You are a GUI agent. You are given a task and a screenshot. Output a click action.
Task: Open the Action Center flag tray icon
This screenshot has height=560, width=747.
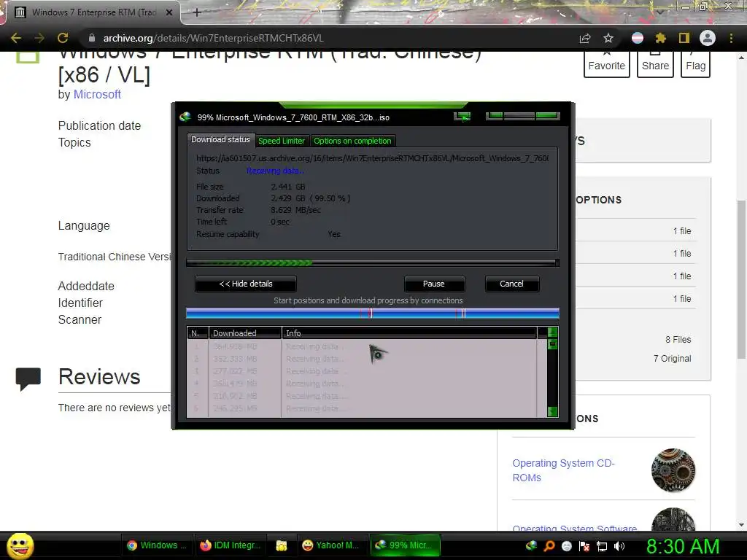pyautogui.click(x=584, y=545)
